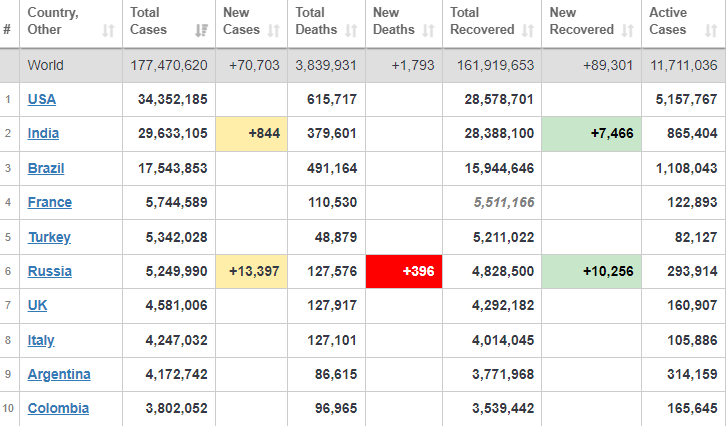Select France's italic recovered value 5,511,166

504,202
